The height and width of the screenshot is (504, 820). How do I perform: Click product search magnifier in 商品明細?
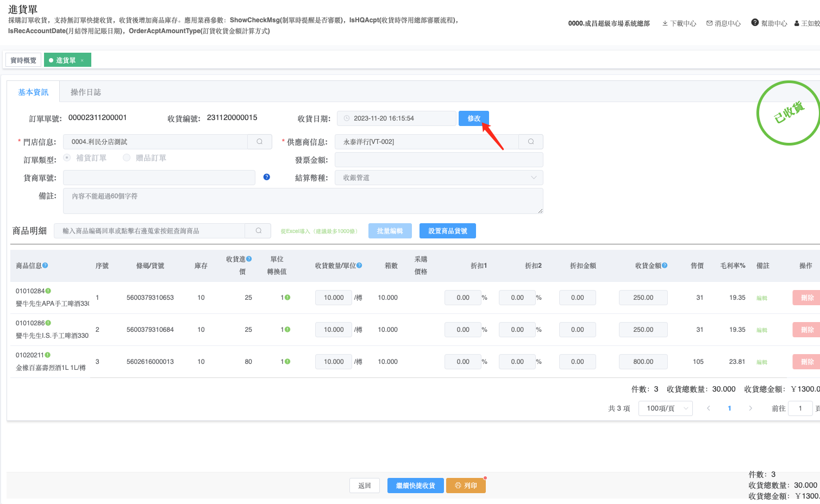(259, 231)
